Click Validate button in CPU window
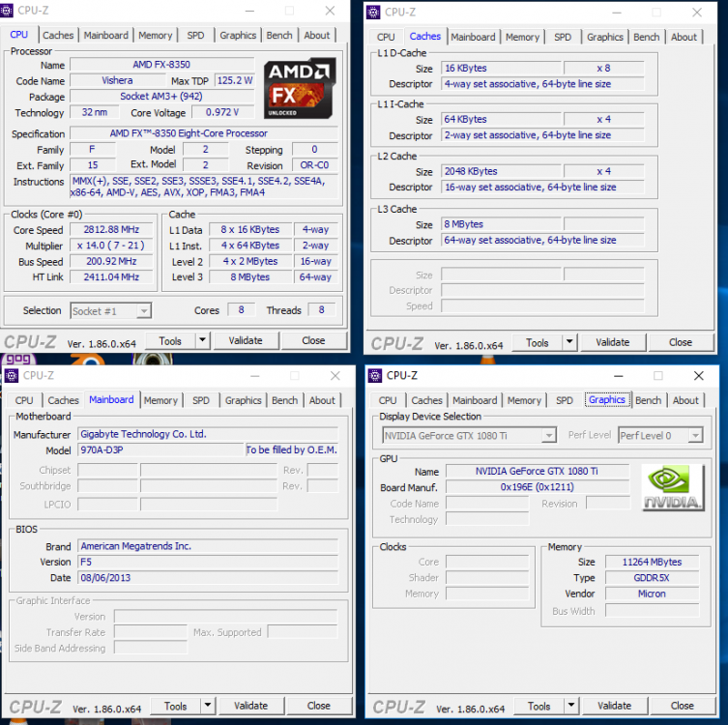 tap(246, 340)
